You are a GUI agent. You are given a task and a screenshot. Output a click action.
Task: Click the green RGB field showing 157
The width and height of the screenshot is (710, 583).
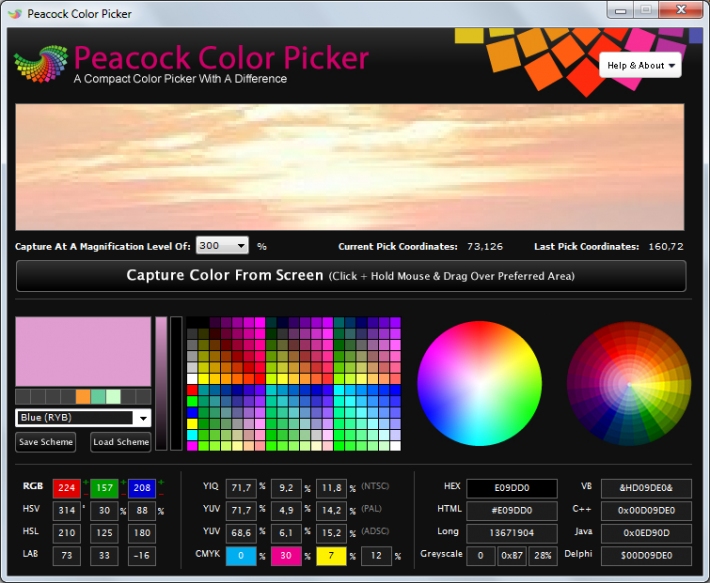click(104, 488)
